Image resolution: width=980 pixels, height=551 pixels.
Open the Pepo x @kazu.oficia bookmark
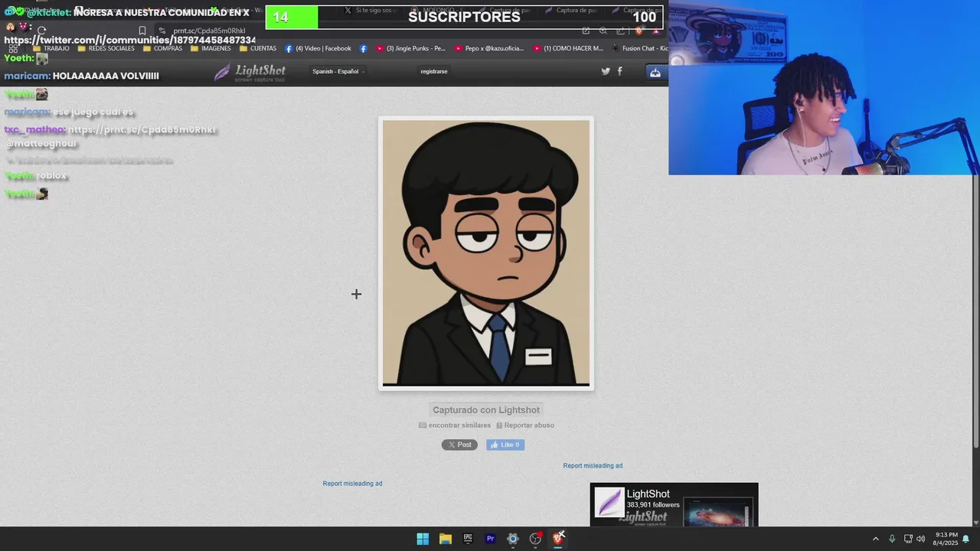489,48
